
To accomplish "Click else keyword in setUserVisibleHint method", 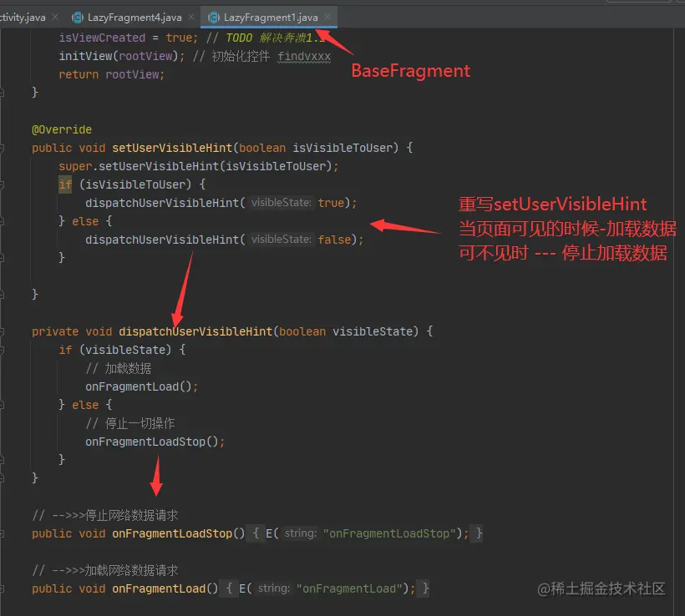I will pyautogui.click(x=85, y=221).
